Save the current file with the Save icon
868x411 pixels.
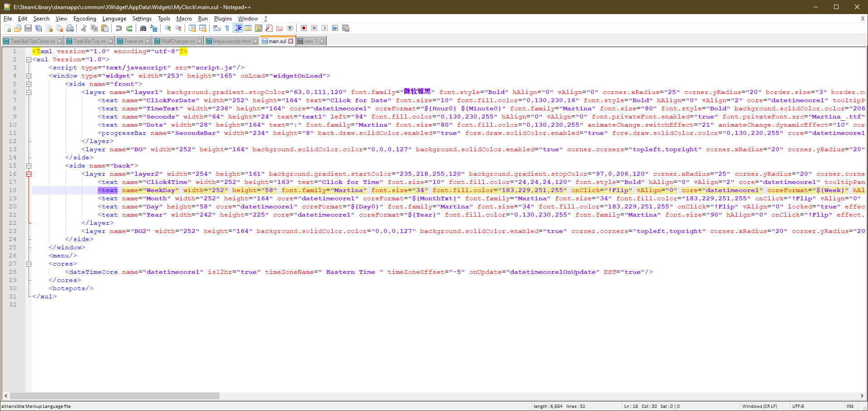[28, 28]
